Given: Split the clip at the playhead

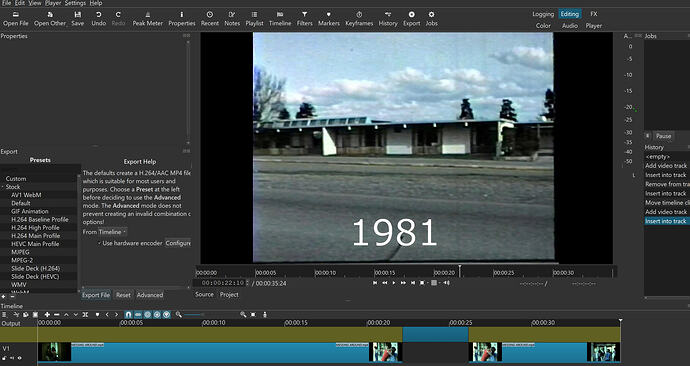Looking at the screenshot, I should click(x=85, y=315).
